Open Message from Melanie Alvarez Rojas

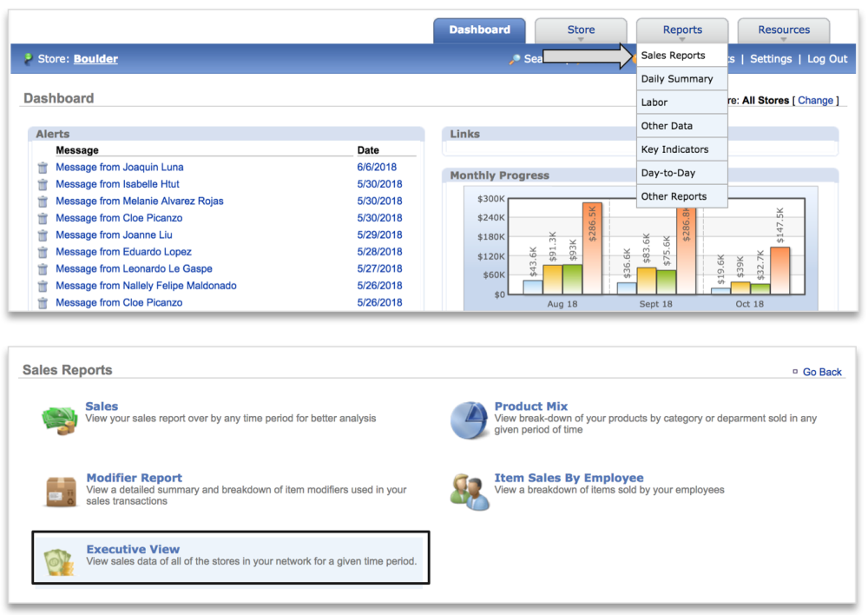[x=140, y=202]
